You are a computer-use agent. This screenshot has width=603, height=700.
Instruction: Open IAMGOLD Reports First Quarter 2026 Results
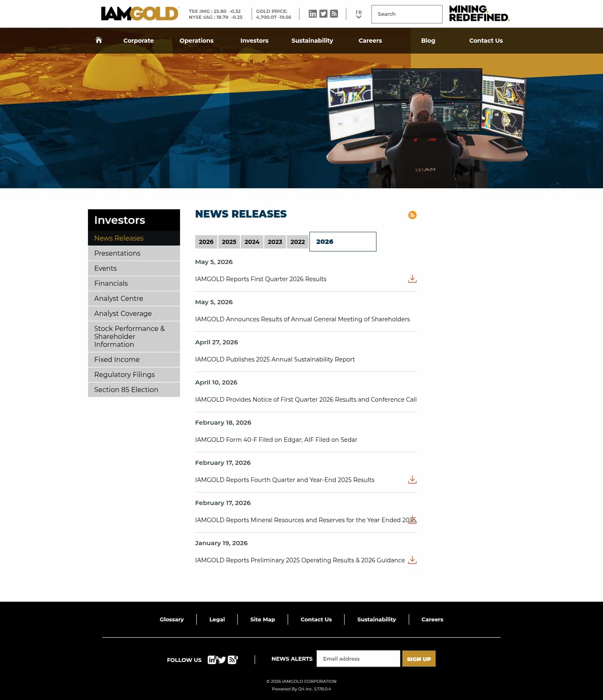[x=260, y=279]
